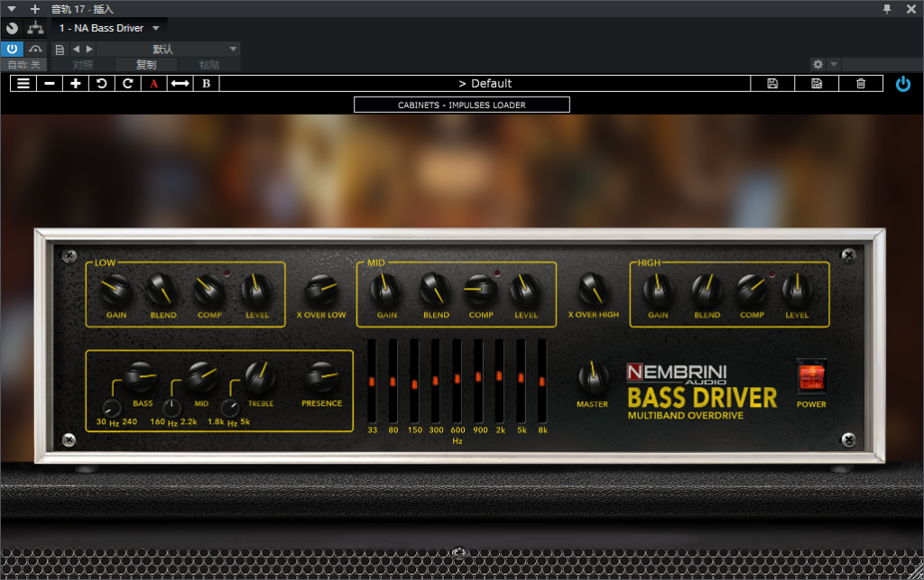Click the MID LEVEL knob
The width and height of the screenshot is (924, 580).
point(526,290)
